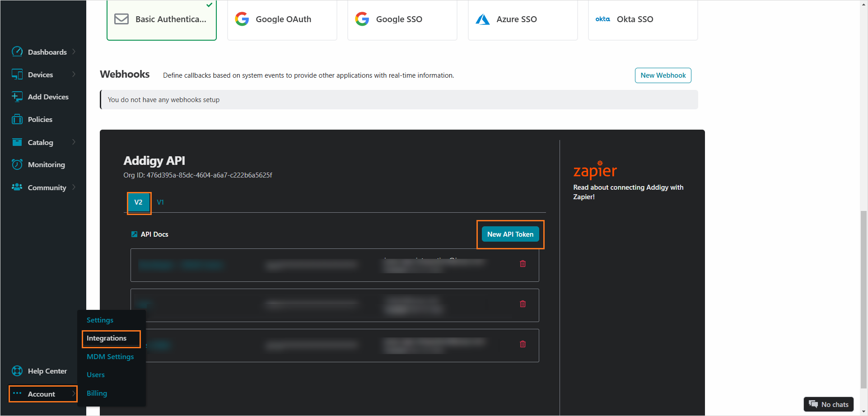
Task: Click the Azure SSO logo icon
Action: (483, 19)
